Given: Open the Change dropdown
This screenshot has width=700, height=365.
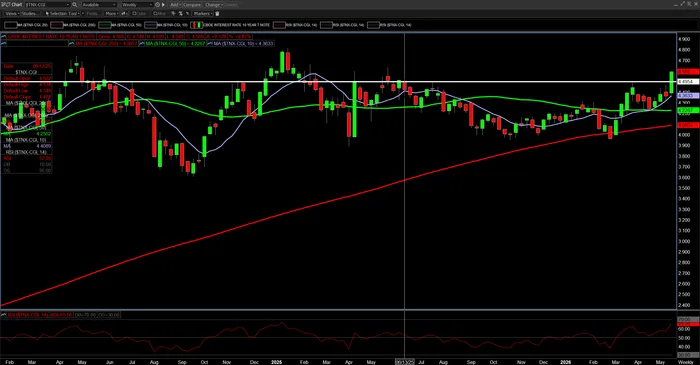Looking at the screenshot, I should tap(213, 4).
